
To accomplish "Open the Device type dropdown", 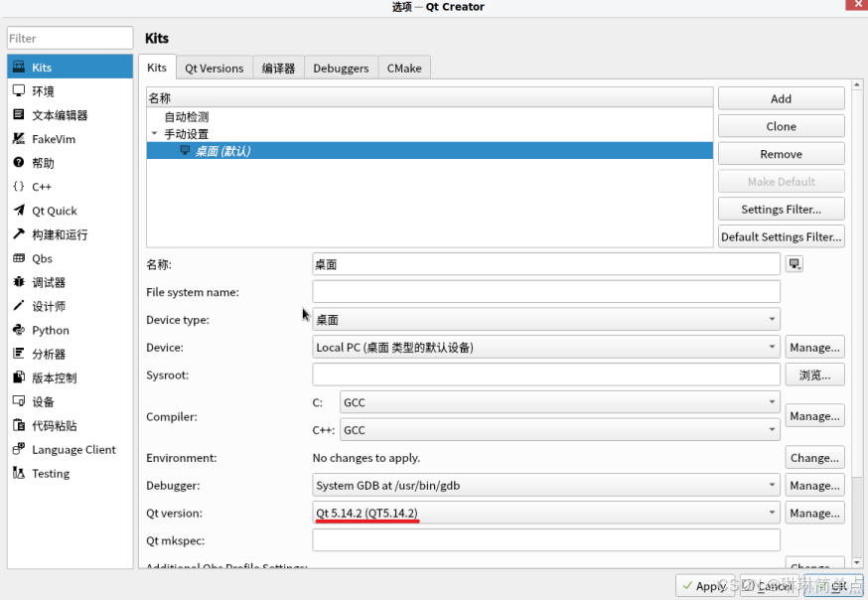I will 772,319.
